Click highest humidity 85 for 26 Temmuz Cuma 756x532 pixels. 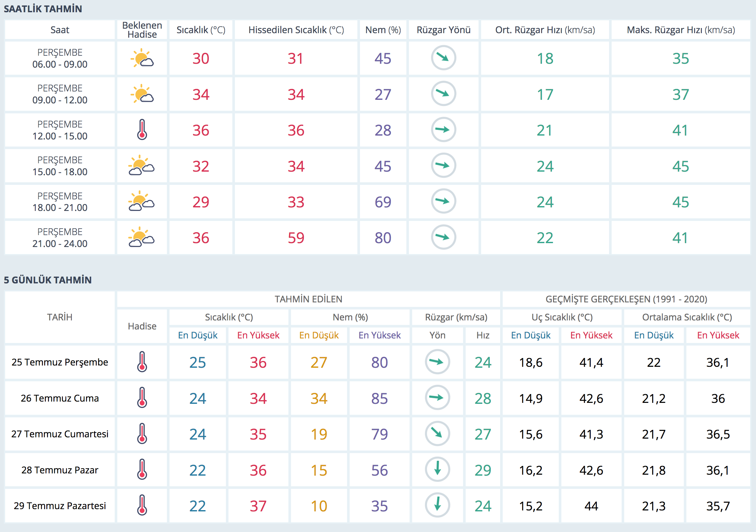379,398
